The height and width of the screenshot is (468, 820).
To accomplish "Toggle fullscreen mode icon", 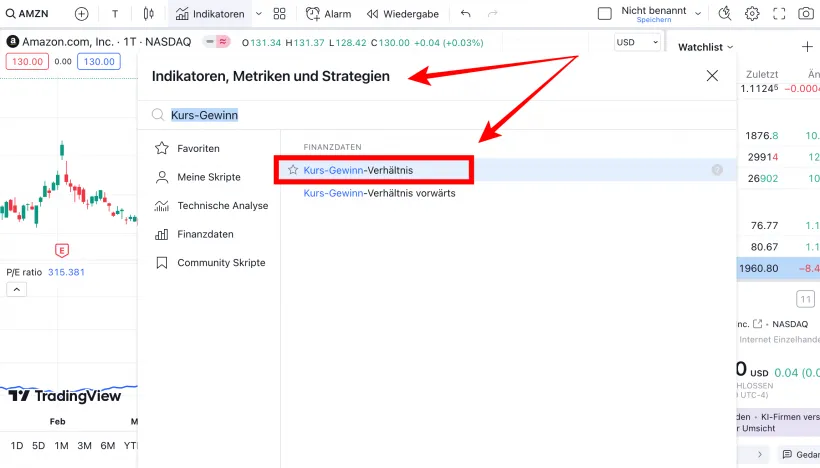I will coord(779,14).
